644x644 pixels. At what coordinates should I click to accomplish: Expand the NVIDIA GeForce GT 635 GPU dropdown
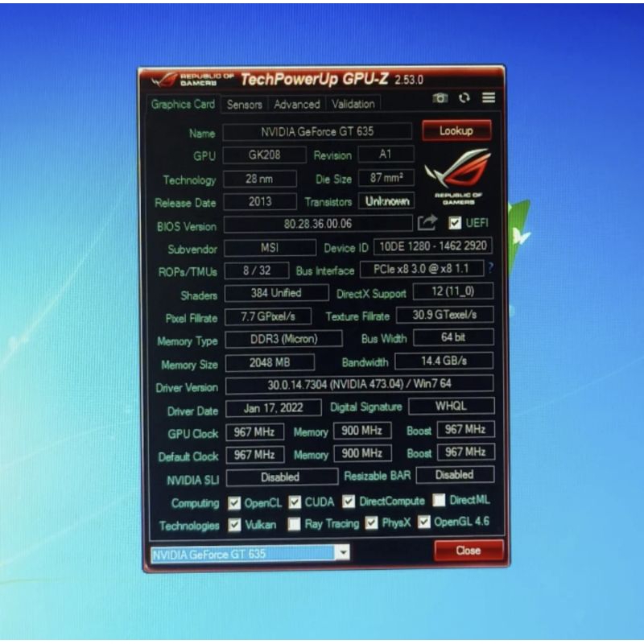(343, 553)
